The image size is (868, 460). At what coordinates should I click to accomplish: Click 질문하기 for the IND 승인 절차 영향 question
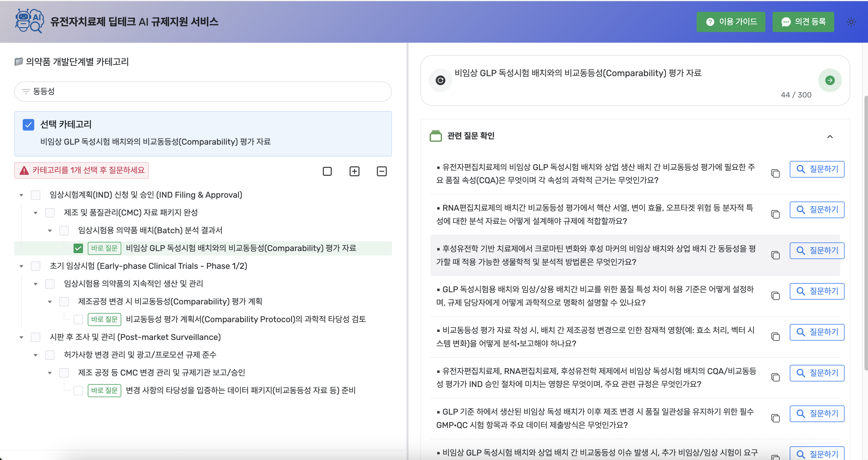click(817, 373)
